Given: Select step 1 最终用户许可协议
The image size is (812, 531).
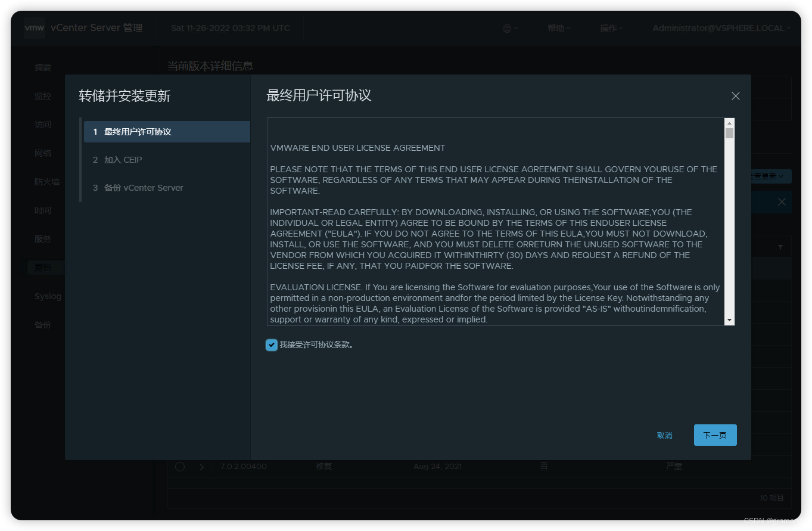Looking at the screenshot, I should point(167,132).
